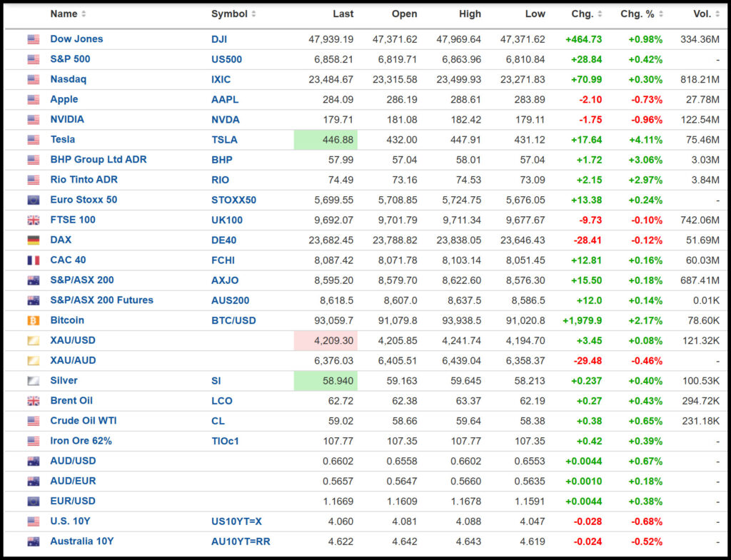Click the pink-highlighted XAU/USD last price

coord(326,341)
